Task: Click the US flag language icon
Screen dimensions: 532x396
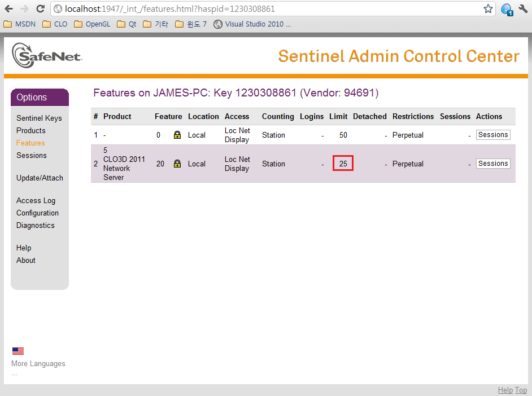Action: (x=18, y=351)
